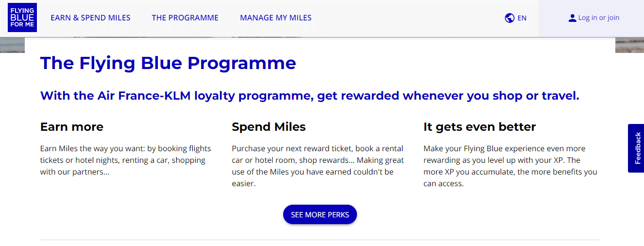The image size is (644, 246).
Task: Click the It gets even better heading
Action: click(479, 127)
